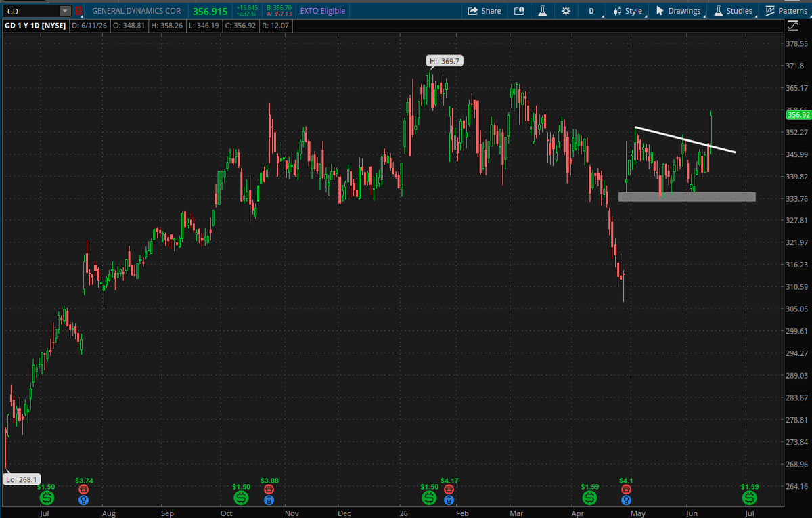Click the GD 1 Y 1D [NYSE] label
Screen dimensions: 812x518
[35, 26]
